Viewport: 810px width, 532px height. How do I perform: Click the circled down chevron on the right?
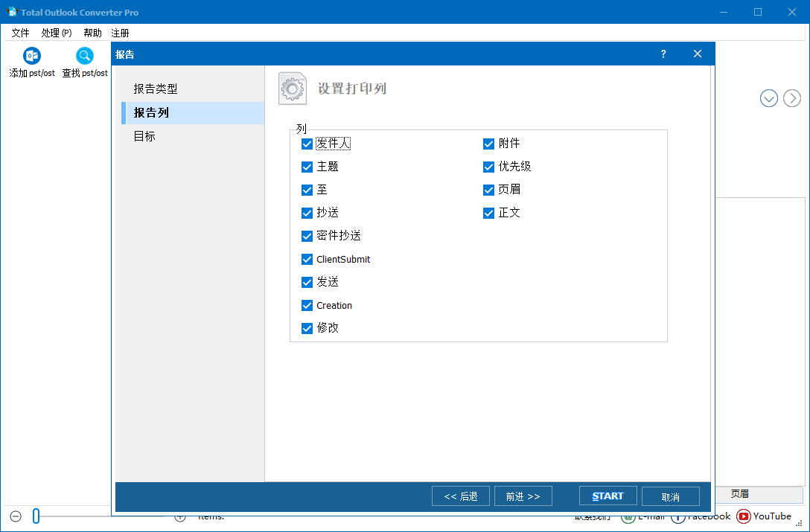click(769, 97)
